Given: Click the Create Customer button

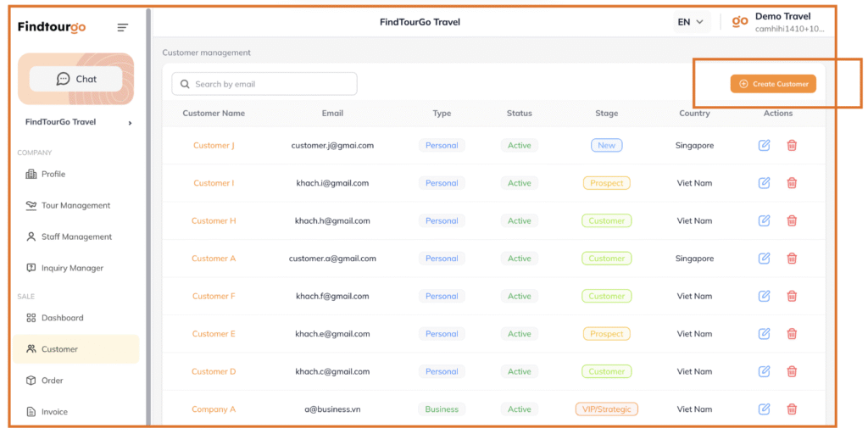Looking at the screenshot, I should tap(773, 84).
